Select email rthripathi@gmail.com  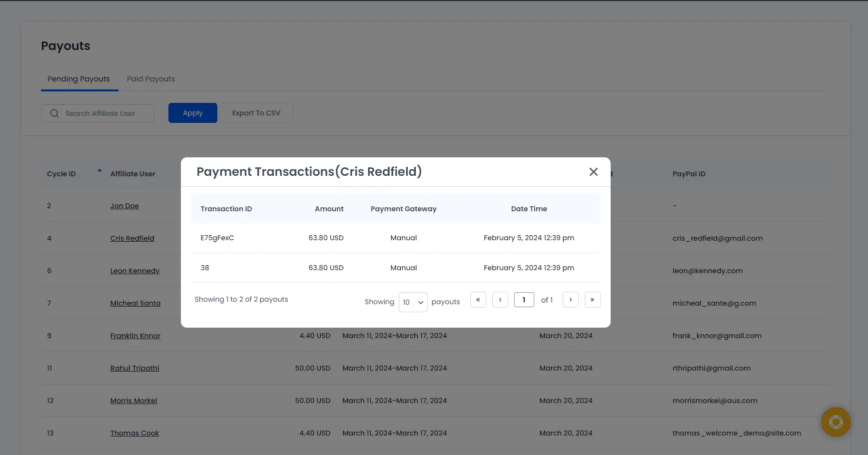[x=712, y=368]
